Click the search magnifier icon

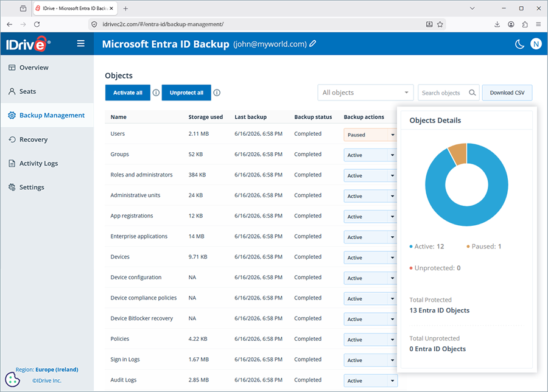[x=472, y=93]
